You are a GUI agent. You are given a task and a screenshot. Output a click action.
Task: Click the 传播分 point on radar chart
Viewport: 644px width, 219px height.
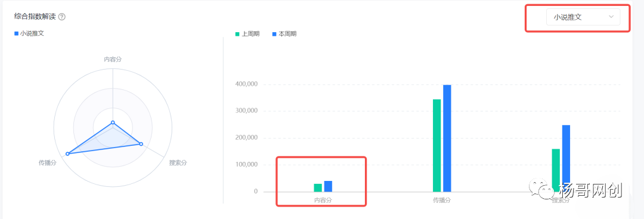67,154
